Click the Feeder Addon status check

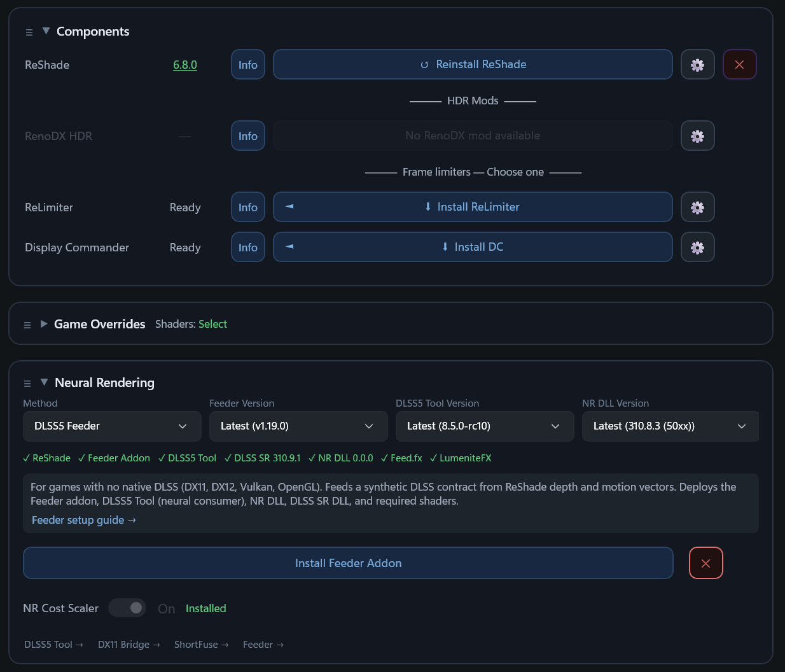click(x=114, y=458)
